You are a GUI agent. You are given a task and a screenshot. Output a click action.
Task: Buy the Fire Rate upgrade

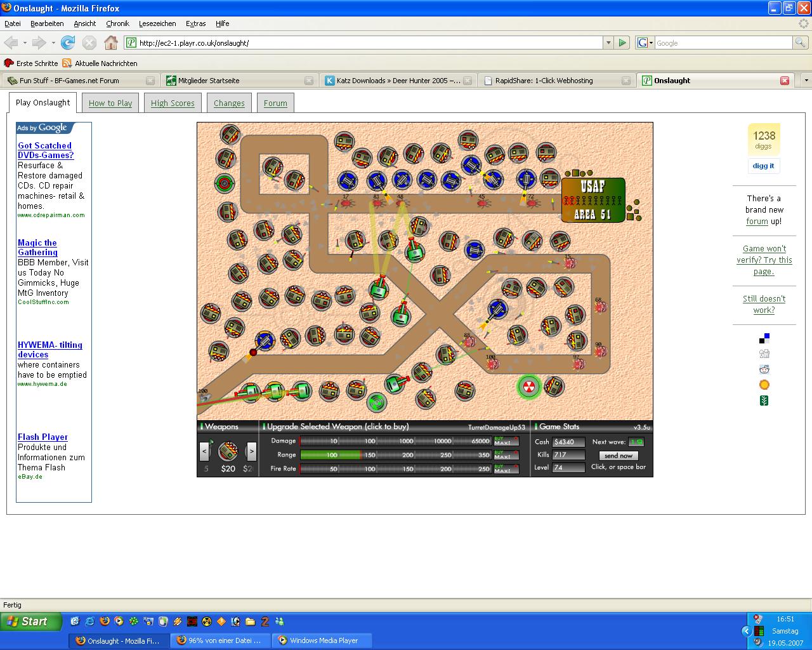coord(506,469)
